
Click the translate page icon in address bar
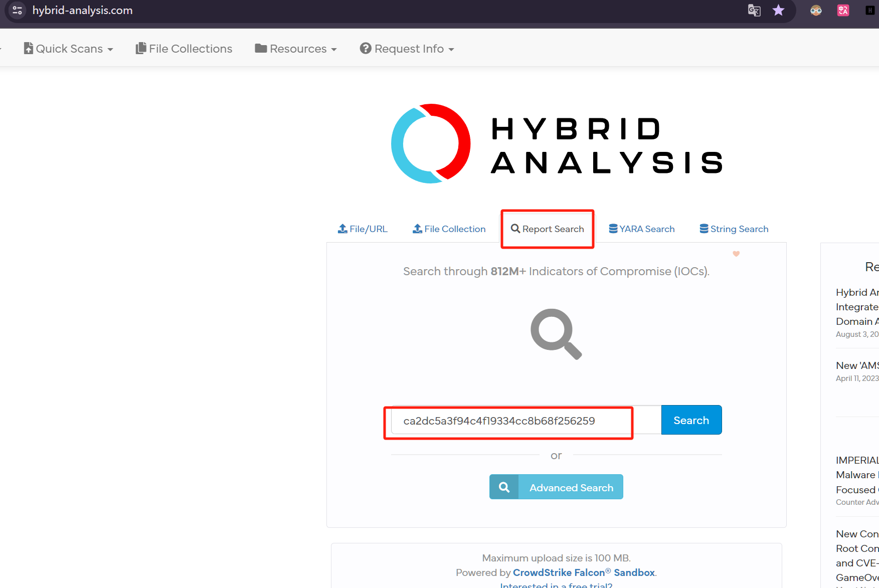tap(754, 10)
